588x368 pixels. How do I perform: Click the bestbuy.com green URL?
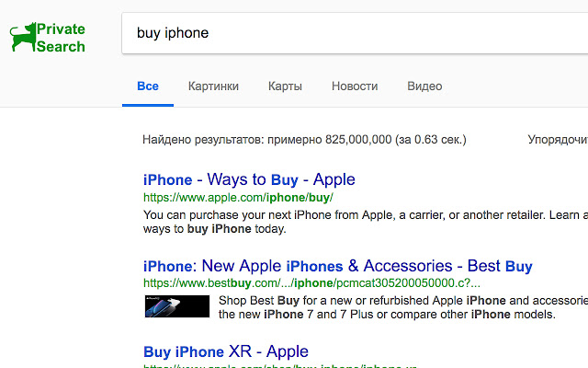coord(306,283)
